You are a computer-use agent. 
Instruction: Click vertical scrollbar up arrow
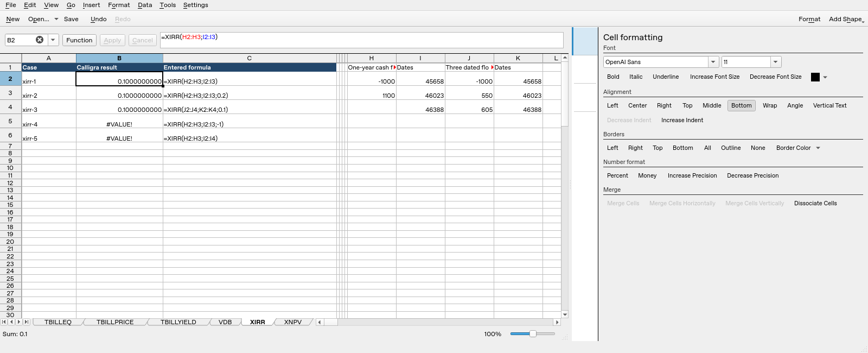pyautogui.click(x=565, y=58)
